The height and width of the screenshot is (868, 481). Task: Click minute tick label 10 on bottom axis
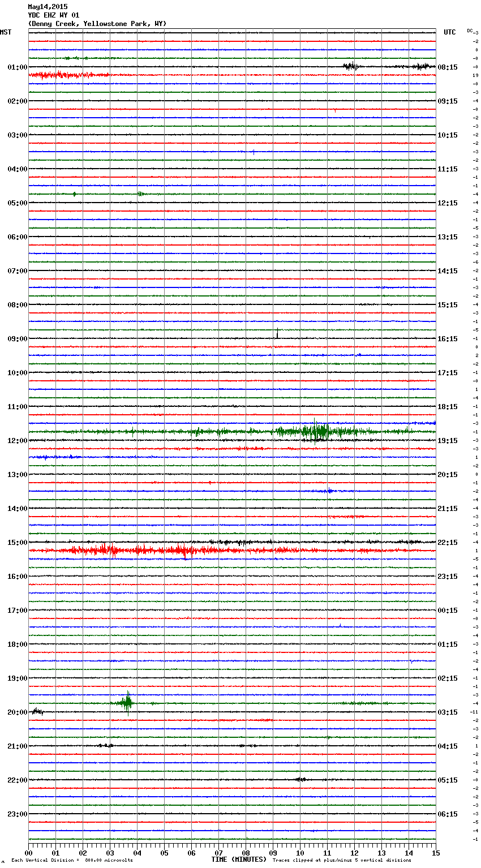[x=300, y=853]
